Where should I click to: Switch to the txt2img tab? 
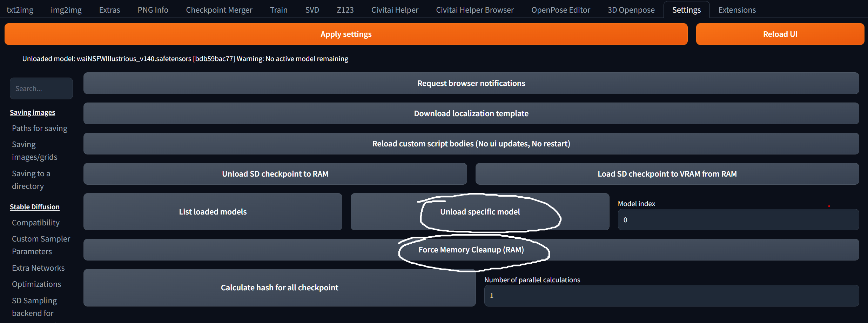(x=20, y=10)
